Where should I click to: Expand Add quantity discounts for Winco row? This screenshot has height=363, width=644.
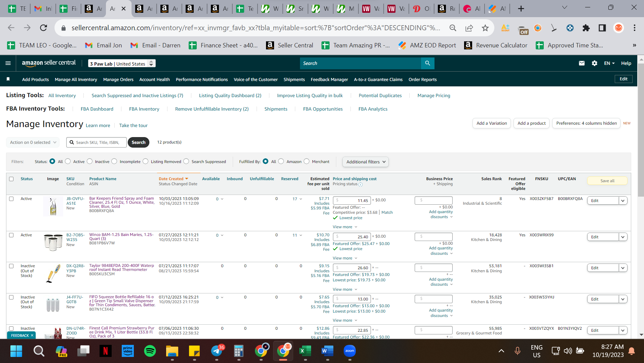441,251
